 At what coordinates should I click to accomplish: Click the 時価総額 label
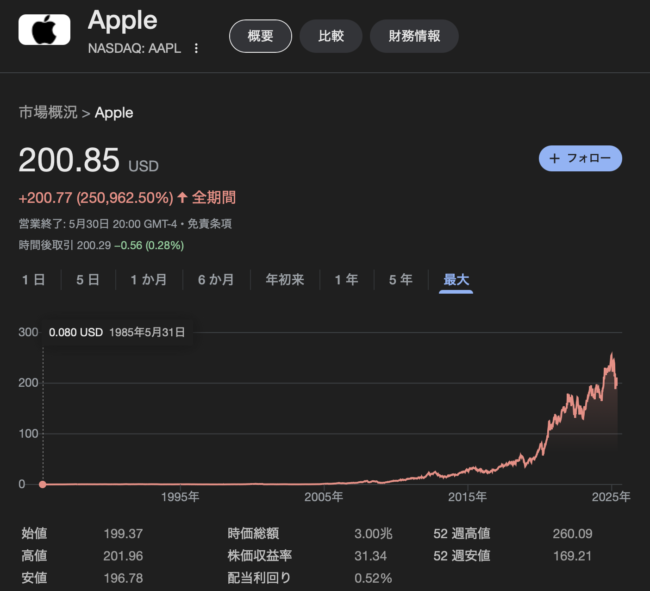click(x=253, y=533)
